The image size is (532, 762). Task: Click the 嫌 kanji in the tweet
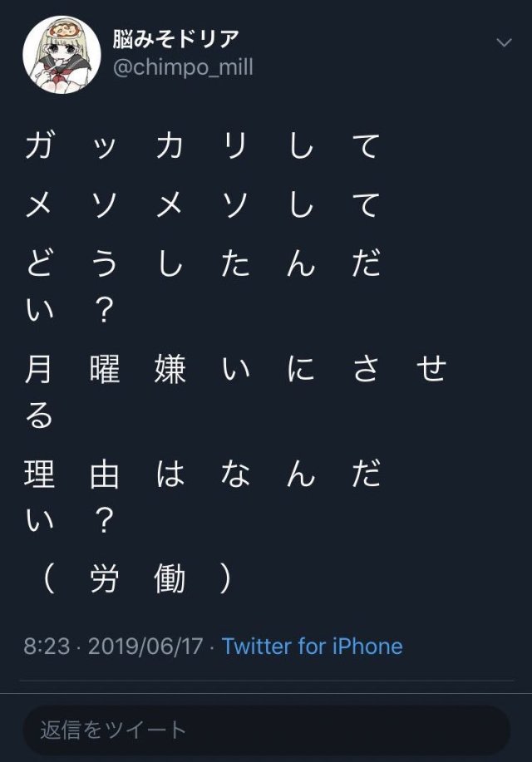pyautogui.click(x=170, y=370)
